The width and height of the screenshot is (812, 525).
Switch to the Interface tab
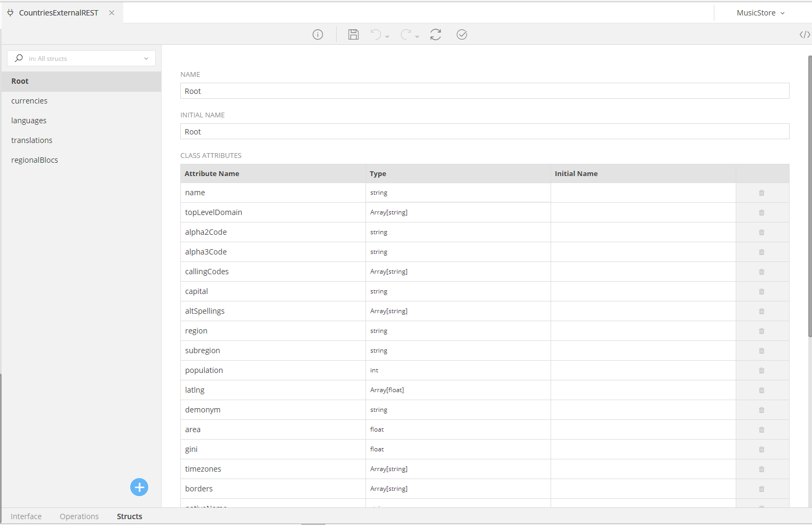click(26, 516)
